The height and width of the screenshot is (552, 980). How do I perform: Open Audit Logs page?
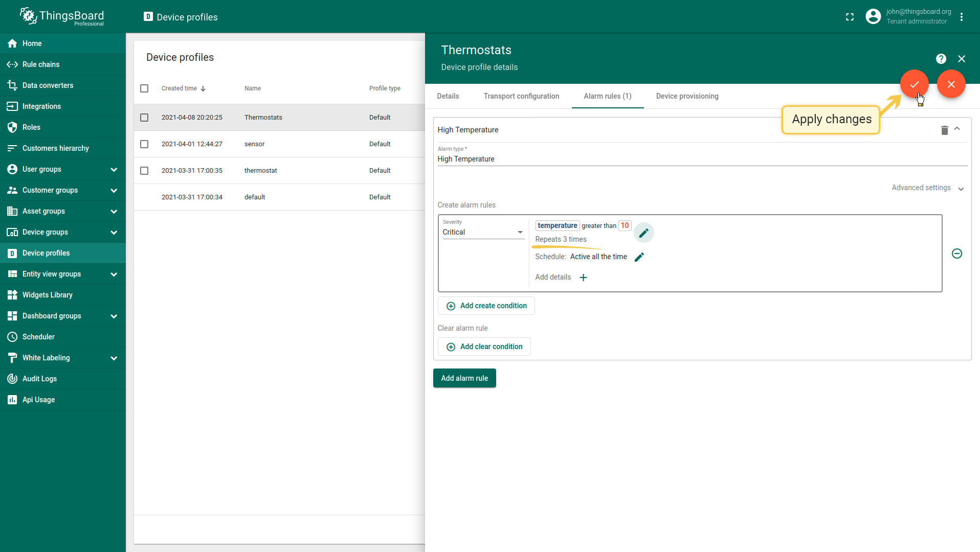pos(63,379)
